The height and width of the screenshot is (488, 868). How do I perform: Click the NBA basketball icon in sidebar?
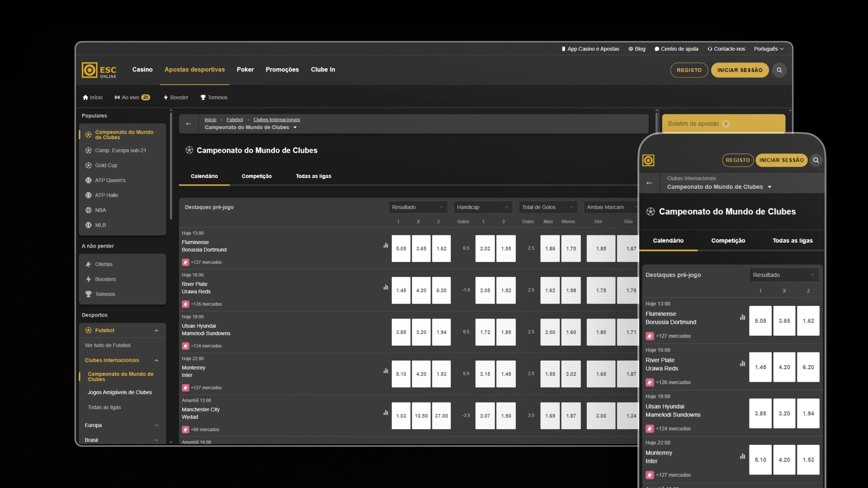pyautogui.click(x=89, y=210)
